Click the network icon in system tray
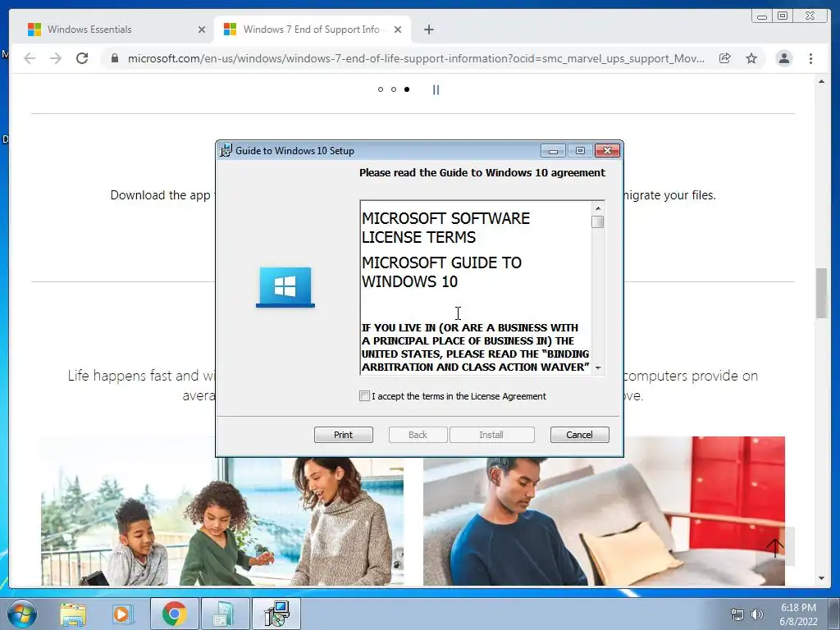 [737, 614]
